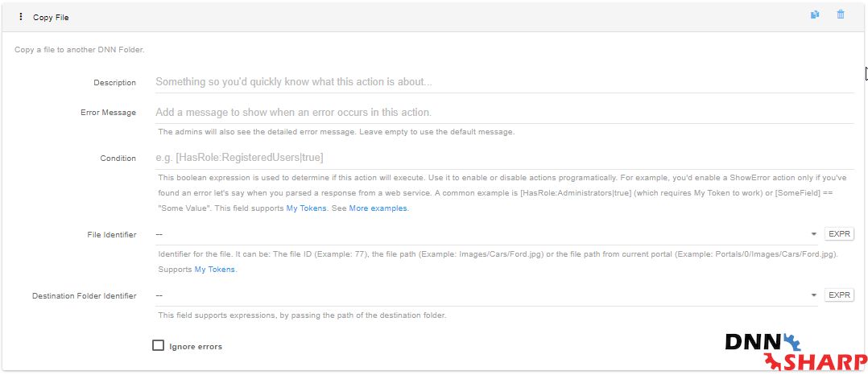Open the three-dot menu beside Copy File
Image resolution: width=868 pixels, height=375 pixels.
[21, 17]
